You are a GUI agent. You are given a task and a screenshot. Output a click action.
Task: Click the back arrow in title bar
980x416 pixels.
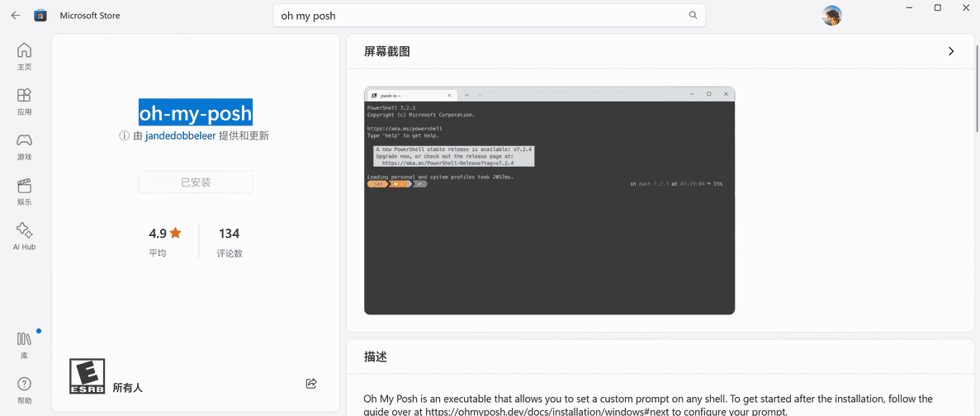pyautogui.click(x=15, y=16)
